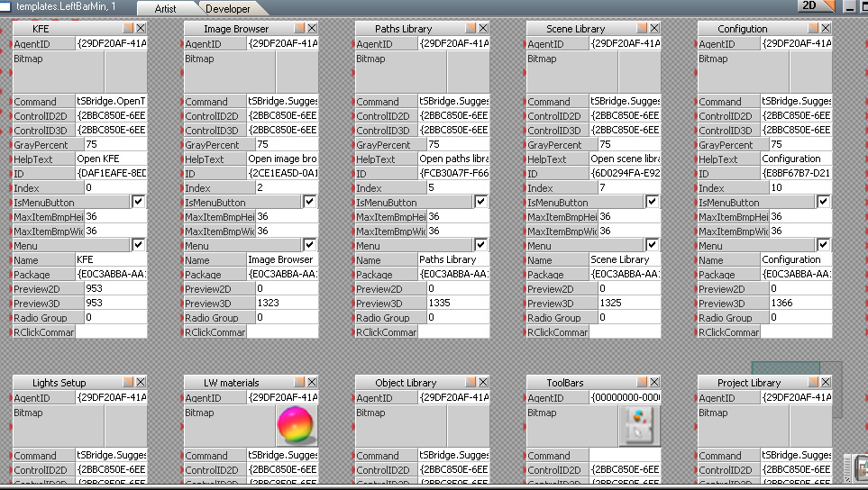Viewport: 868px width, 490px height.
Task: Edit Index value 10 in Configution panel
Action: pos(799,187)
